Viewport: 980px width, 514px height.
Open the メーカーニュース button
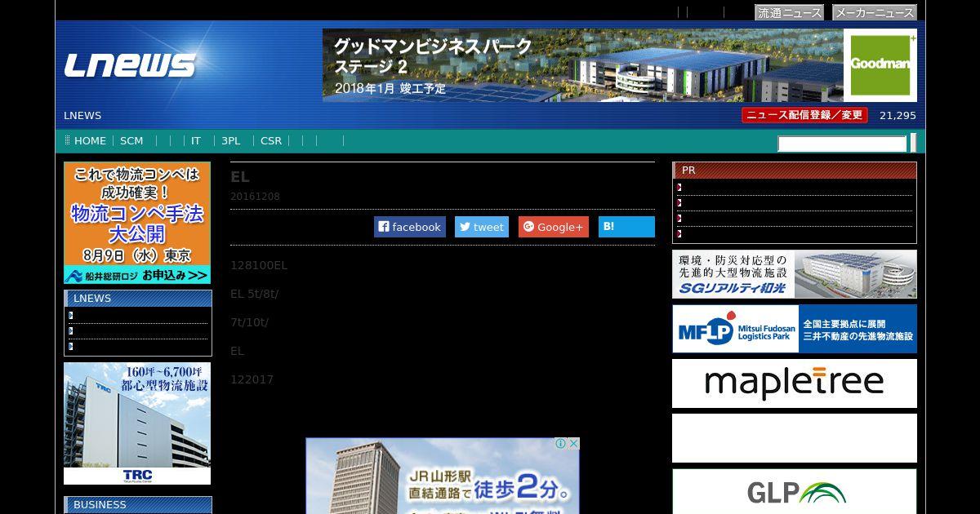tap(875, 13)
